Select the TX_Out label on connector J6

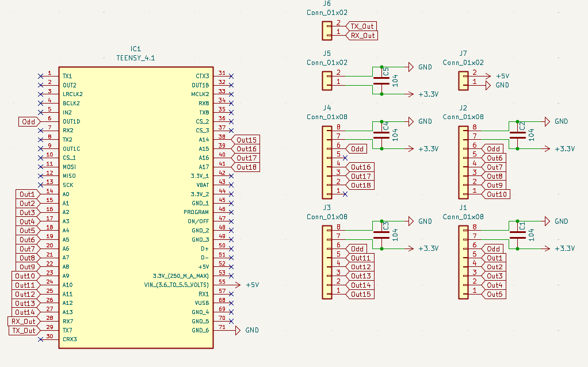click(x=361, y=26)
